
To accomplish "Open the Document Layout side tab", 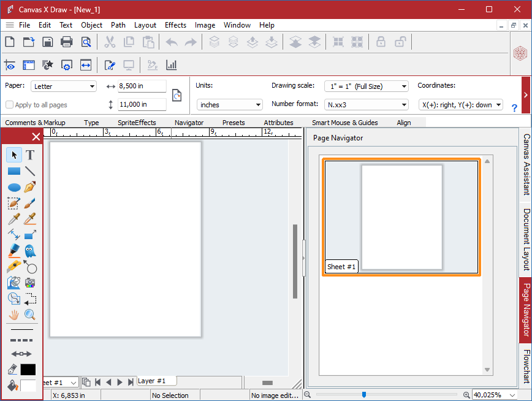I will (525, 240).
